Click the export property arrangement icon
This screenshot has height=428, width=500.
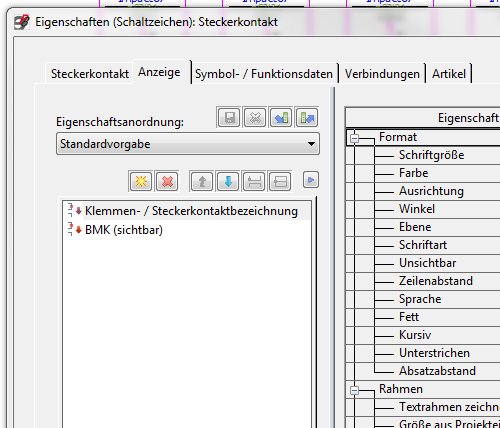click(x=307, y=117)
